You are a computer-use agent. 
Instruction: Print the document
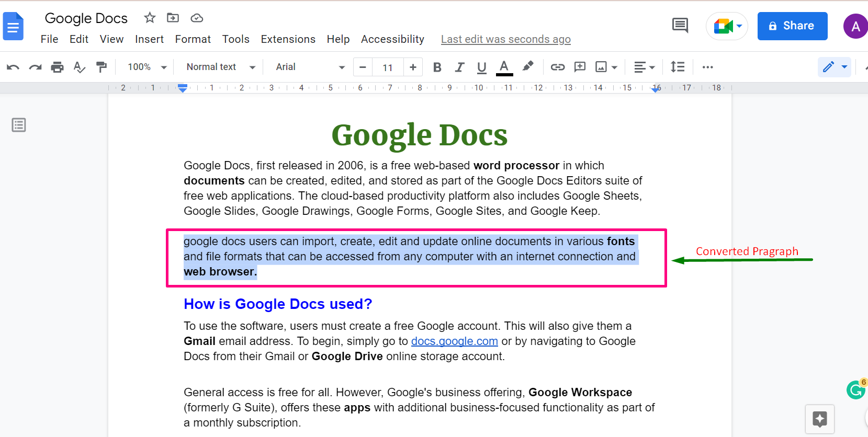tap(57, 67)
